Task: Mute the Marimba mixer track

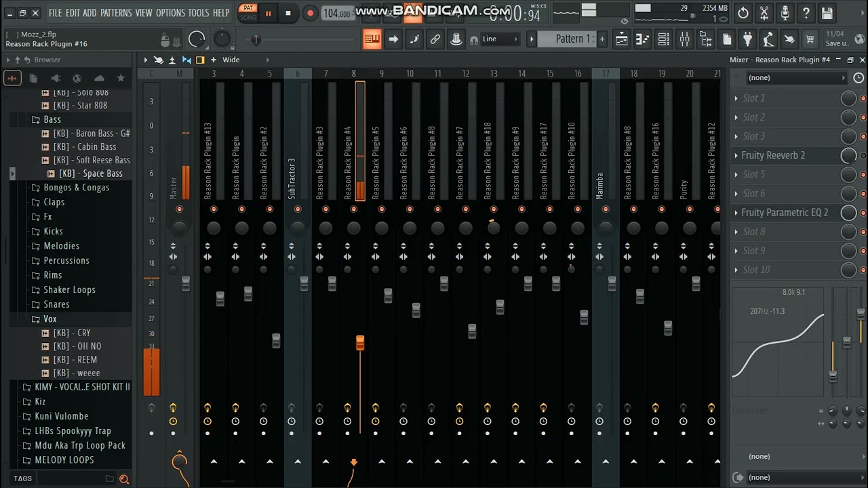Action: point(606,209)
